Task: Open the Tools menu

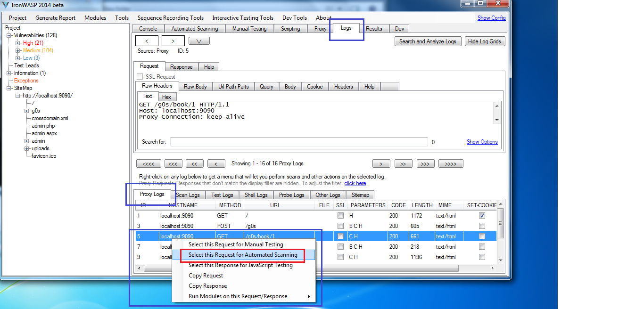Action: tap(122, 17)
